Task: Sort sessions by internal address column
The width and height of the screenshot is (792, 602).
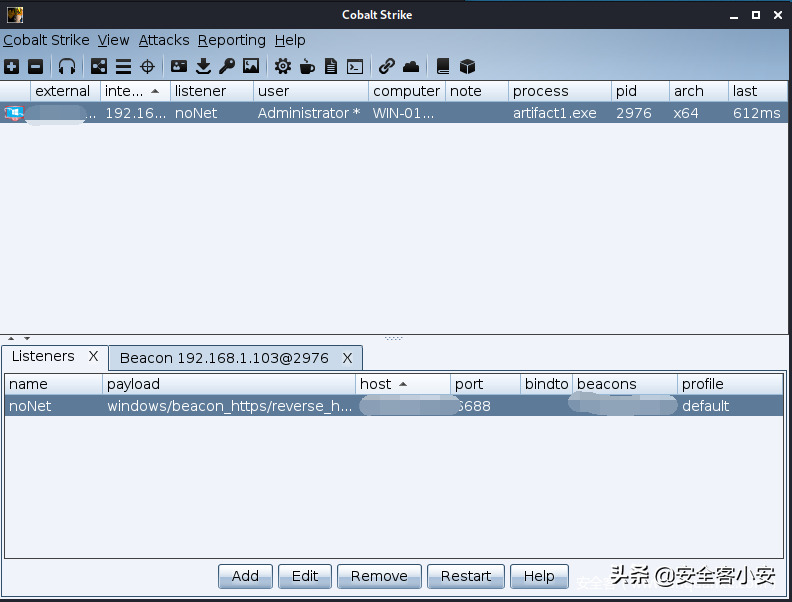Action: [135, 91]
